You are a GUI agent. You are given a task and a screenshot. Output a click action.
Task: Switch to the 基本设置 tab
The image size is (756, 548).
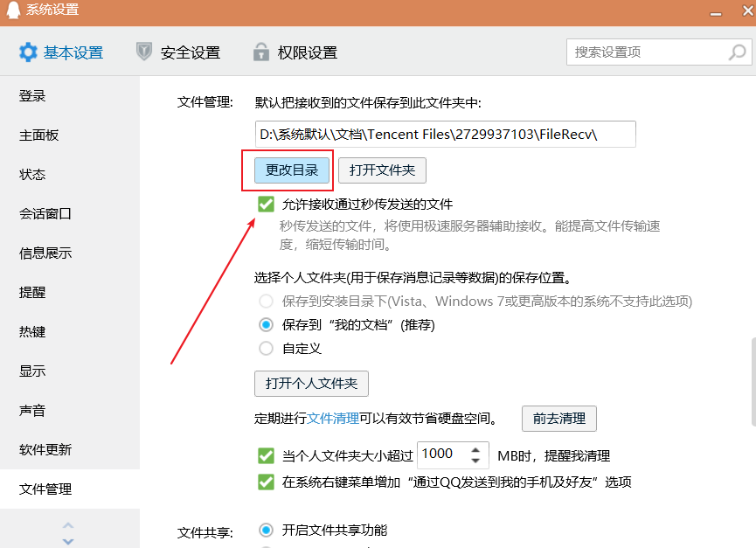61,52
